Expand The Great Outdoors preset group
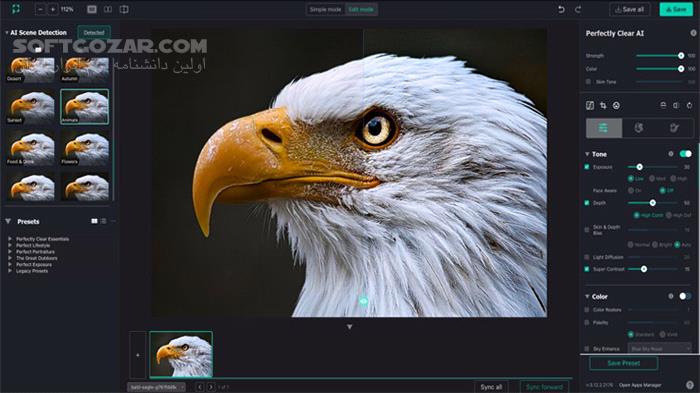Screen dimensions: 700x393 pyautogui.click(x=10, y=258)
